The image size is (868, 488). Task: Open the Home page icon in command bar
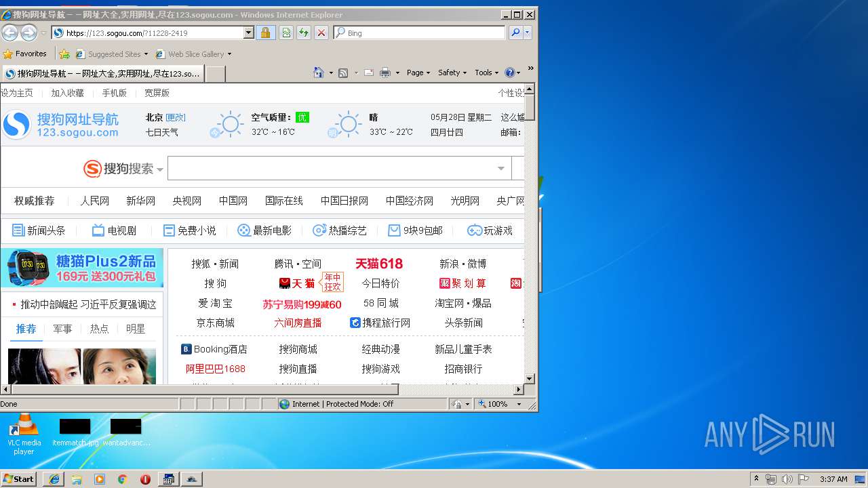click(319, 73)
